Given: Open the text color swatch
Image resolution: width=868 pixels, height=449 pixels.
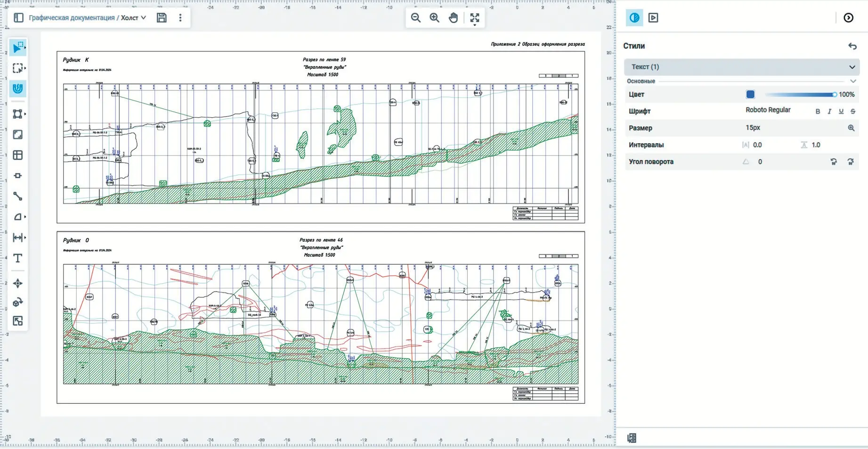Looking at the screenshot, I should tap(750, 95).
